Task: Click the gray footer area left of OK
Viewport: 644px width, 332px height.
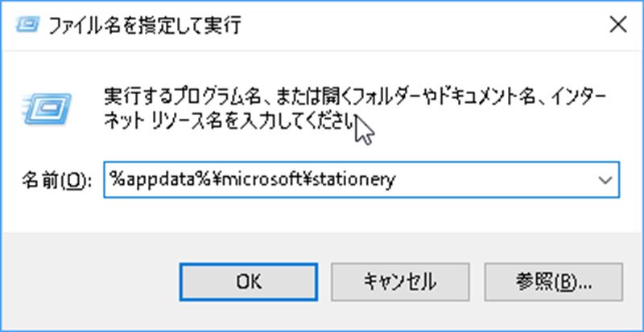Action: (x=89, y=281)
